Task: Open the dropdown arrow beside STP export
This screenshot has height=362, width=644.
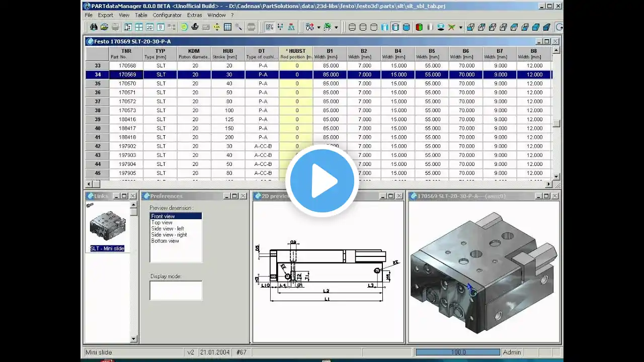Action: click(x=336, y=27)
